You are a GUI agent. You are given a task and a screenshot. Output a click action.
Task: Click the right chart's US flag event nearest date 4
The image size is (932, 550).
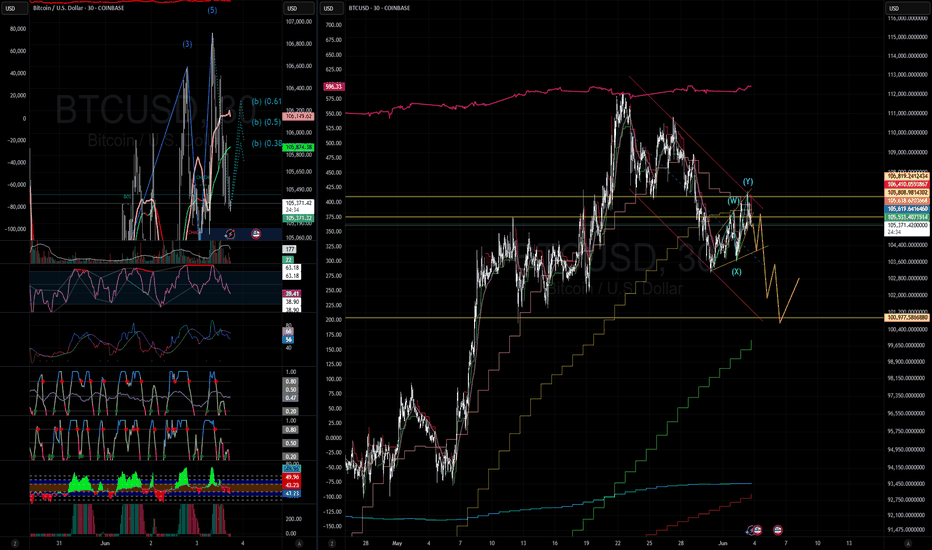point(757,530)
